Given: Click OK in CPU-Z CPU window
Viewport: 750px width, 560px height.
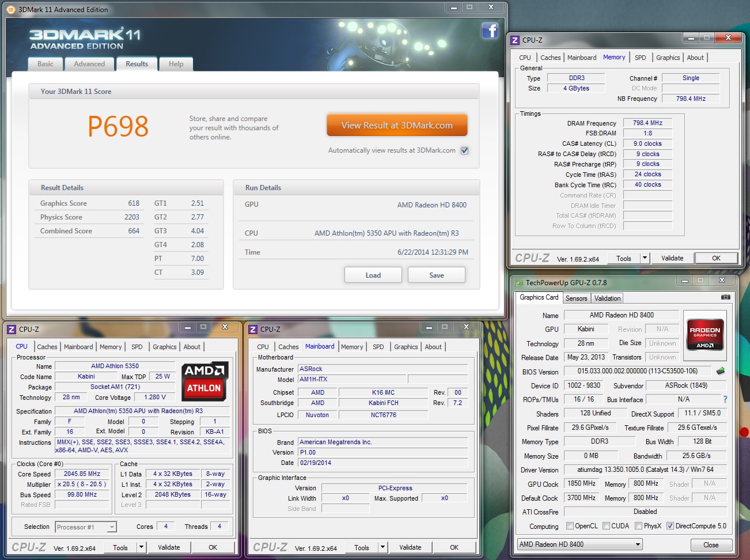Looking at the screenshot, I should click(213, 547).
